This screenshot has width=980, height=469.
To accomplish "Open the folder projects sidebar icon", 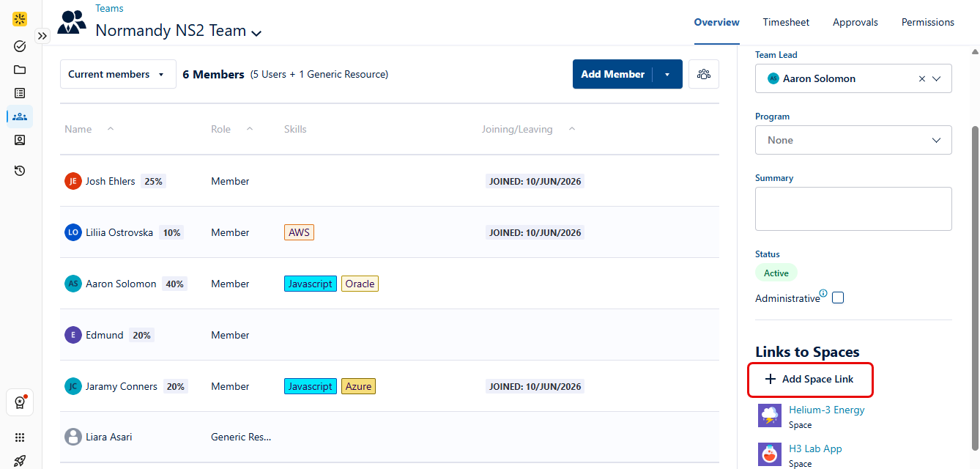I will [x=20, y=70].
